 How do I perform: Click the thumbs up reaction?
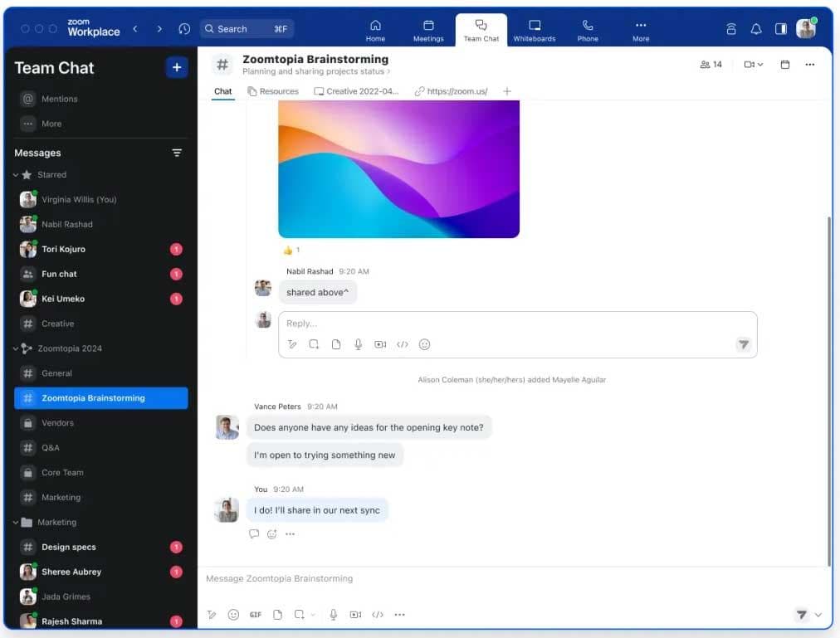click(x=291, y=251)
